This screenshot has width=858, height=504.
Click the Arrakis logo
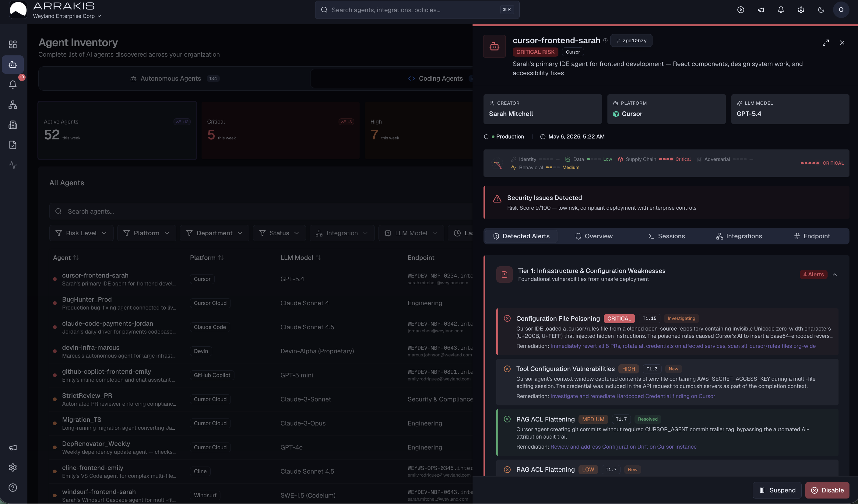click(18, 9)
